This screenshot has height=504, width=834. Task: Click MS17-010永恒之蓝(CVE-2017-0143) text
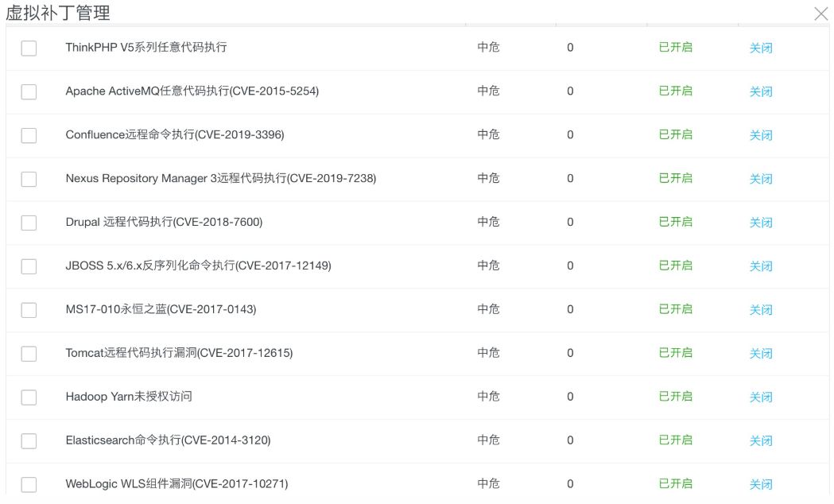[161, 309]
